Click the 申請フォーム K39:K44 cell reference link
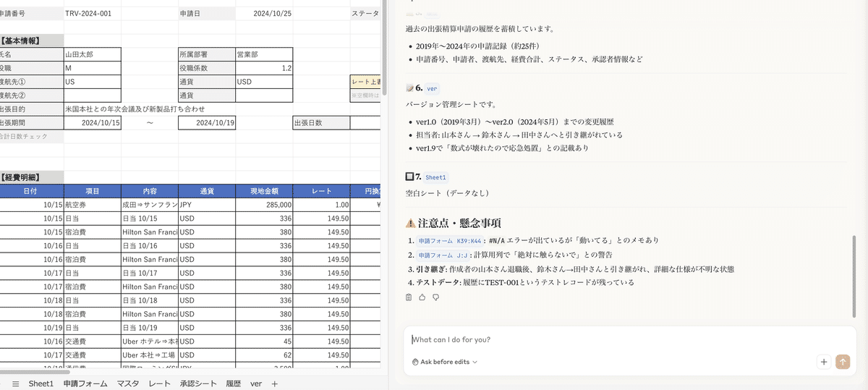868x390 pixels. click(448, 241)
